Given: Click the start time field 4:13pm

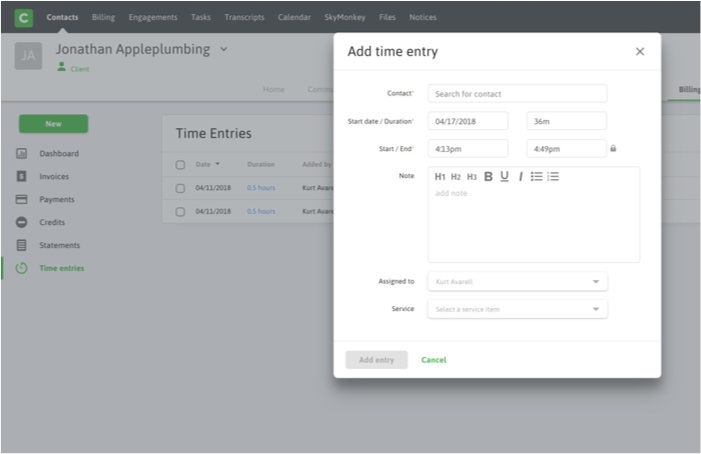Looking at the screenshot, I should (468, 149).
